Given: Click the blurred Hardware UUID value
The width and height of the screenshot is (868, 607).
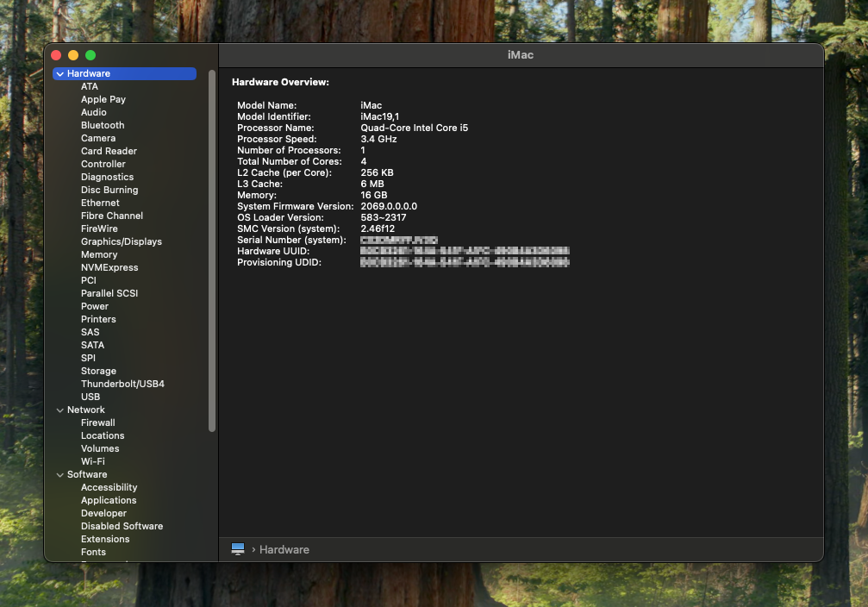Looking at the screenshot, I should click(465, 251).
